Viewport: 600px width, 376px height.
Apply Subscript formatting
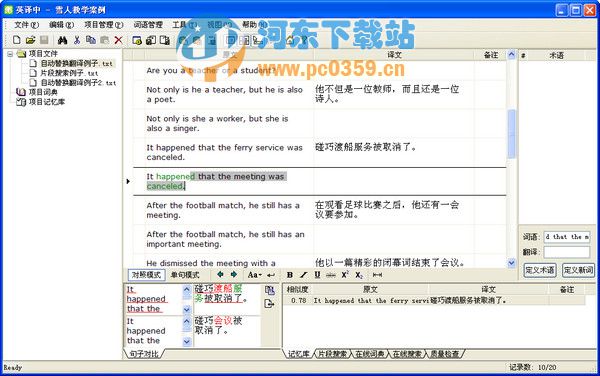(359, 275)
